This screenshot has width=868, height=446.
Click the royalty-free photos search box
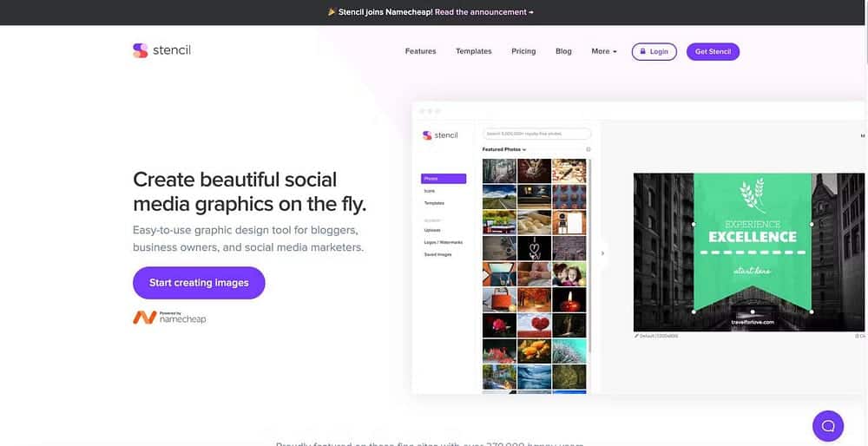coord(537,134)
